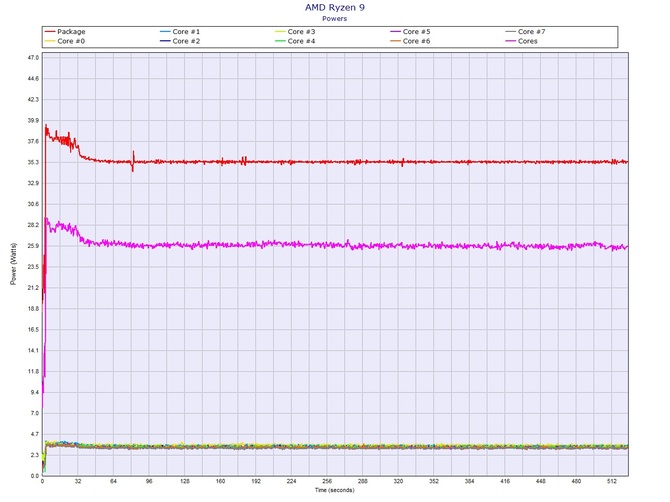Click the Package legend entry

click(65, 32)
